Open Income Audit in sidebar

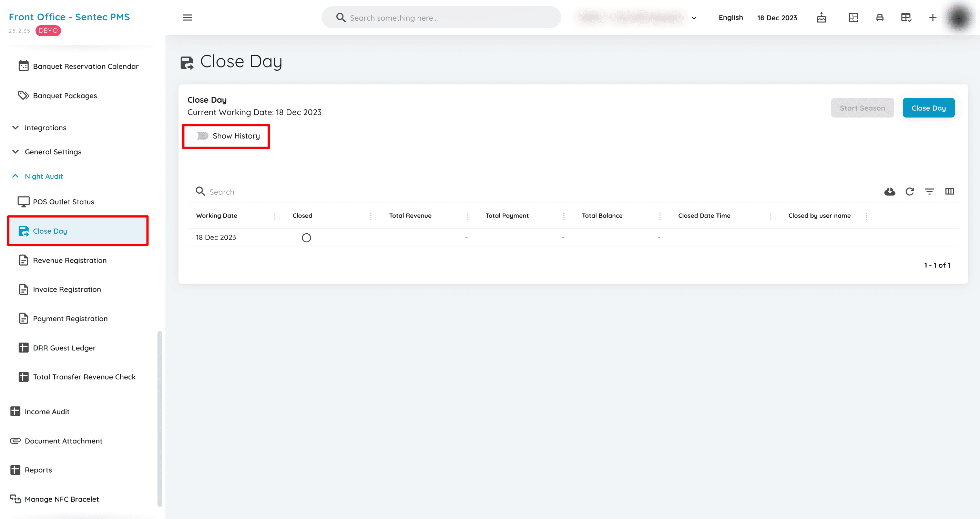tap(40, 411)
